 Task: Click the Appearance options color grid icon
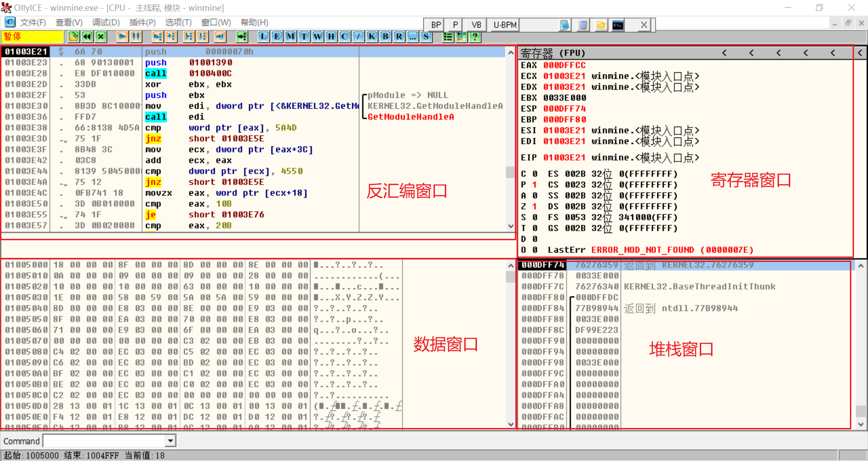pos(461,37)
